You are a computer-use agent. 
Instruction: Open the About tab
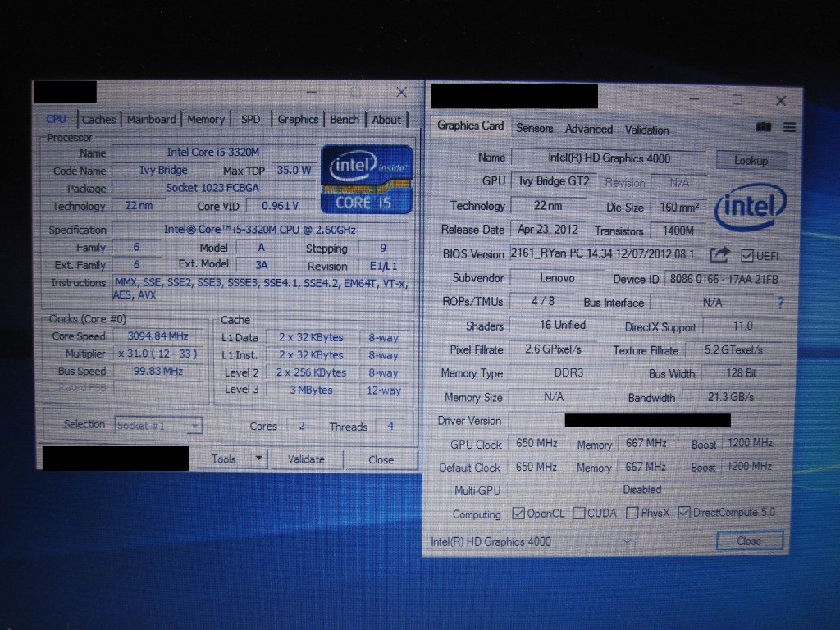point(386,120)
